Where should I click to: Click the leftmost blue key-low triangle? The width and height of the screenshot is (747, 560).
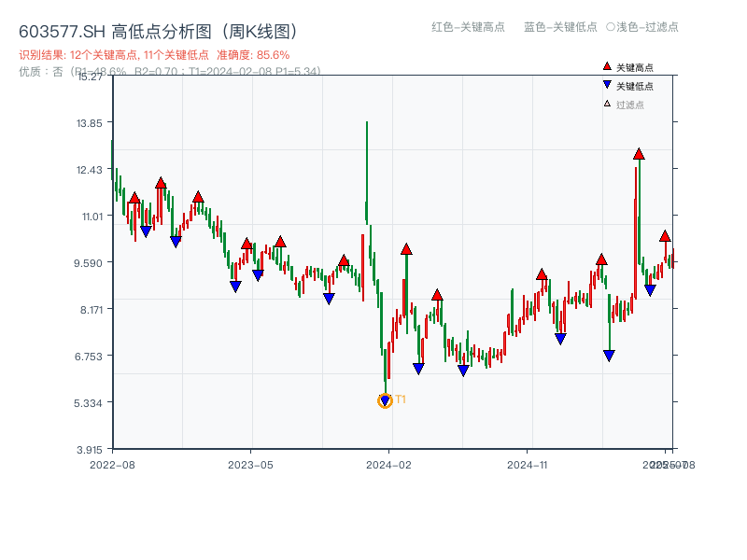(x=146, y=231)
